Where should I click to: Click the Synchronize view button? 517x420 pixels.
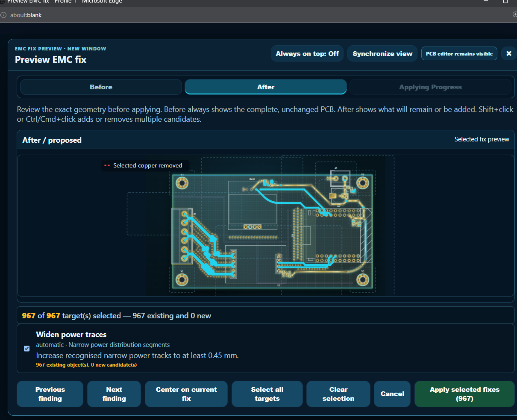382,54
